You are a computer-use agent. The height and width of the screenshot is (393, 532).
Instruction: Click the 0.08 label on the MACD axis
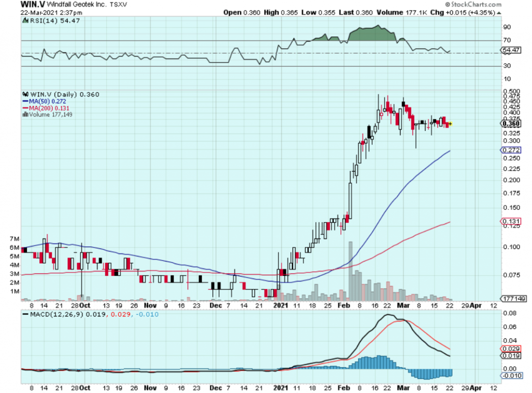point(510,313)
